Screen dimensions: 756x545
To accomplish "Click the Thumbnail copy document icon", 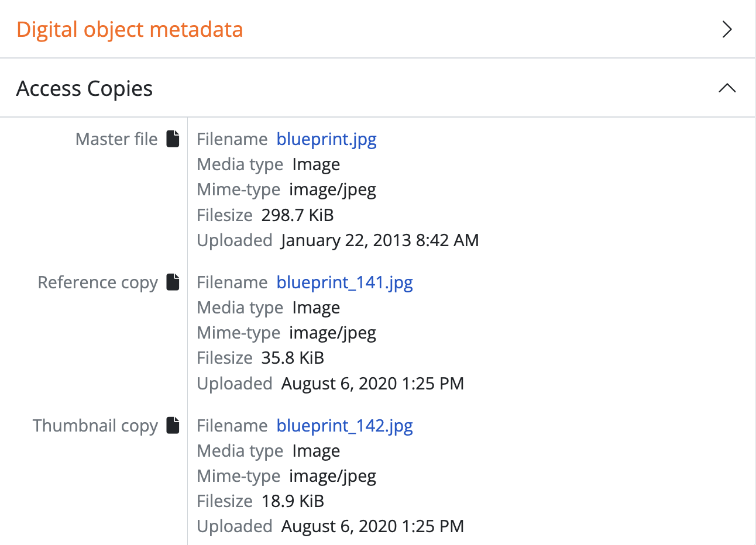I will [173, 425].
